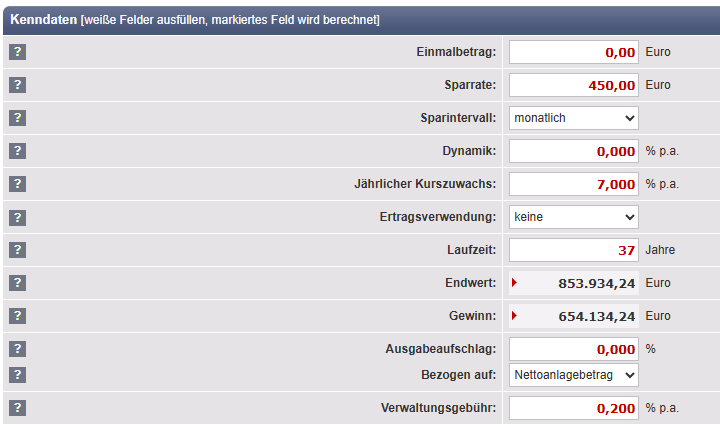Screen dimensions: 720x425
Task: Open help for Jährlicher Kurszuwachs
Action: pyautogui.click(x=17, y=184)
